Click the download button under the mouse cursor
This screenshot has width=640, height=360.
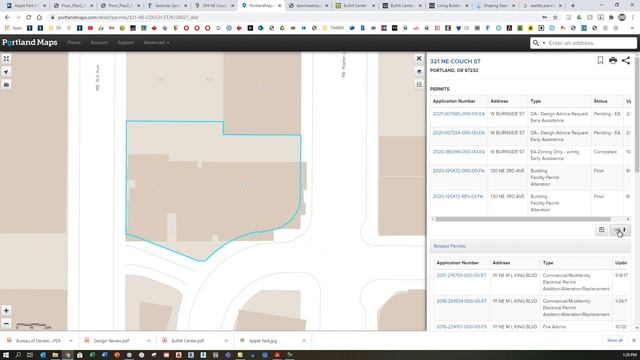click(x=620, y=230)
